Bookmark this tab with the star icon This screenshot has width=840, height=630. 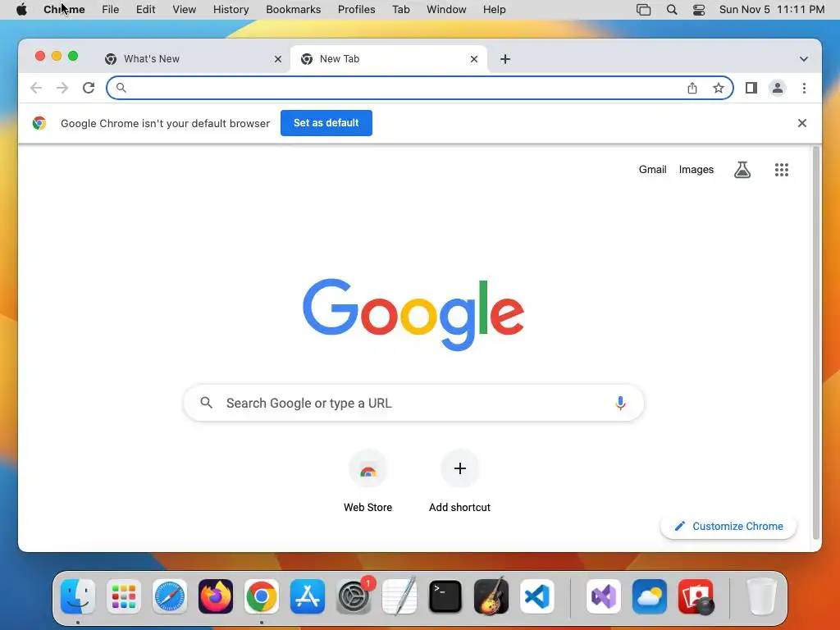(x=719, y=88)
